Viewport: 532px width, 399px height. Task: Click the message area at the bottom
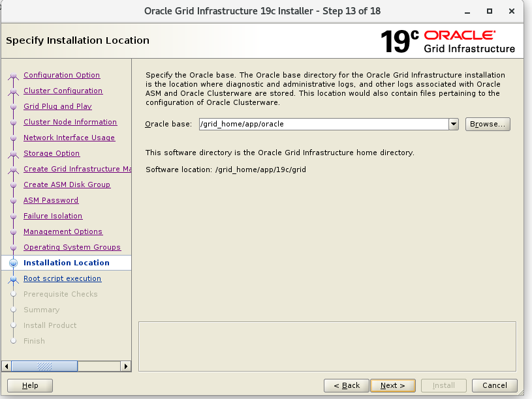(x=327, y=346)
